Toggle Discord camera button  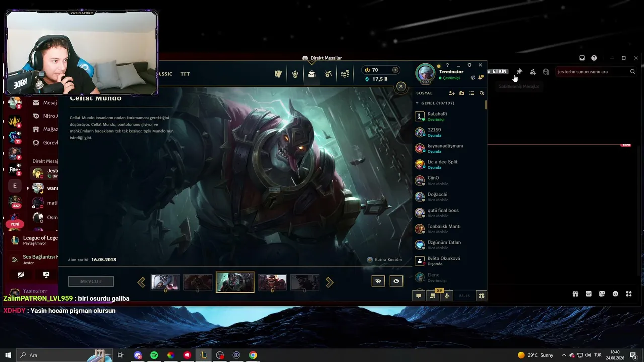[21, 275]
